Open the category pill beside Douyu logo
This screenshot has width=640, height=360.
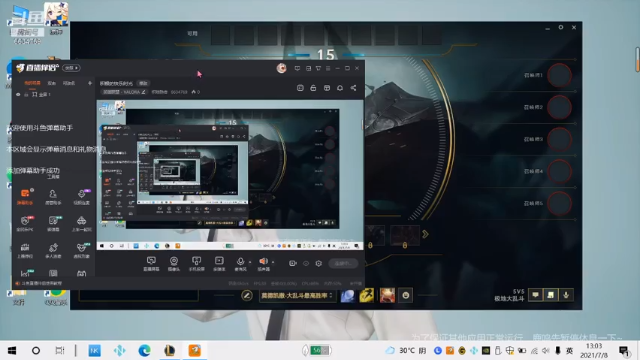pyautogui.click(x=71, y=68)
